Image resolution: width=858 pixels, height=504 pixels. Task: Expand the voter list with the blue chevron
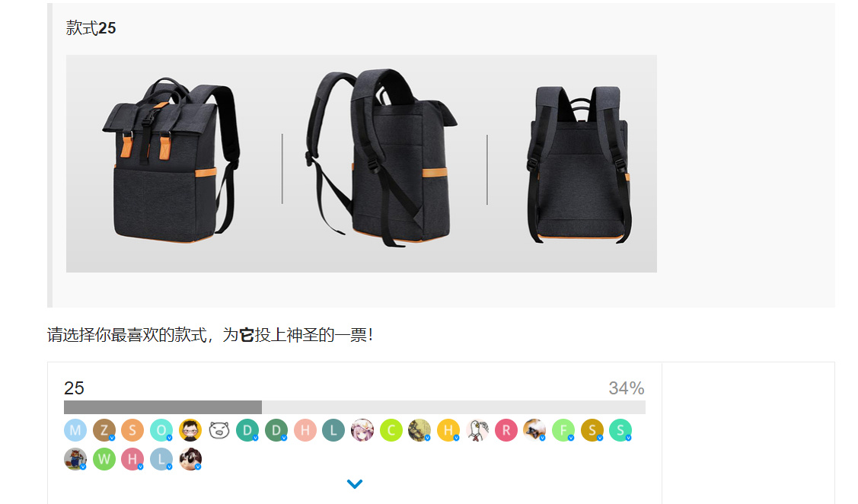pyautogui.click(x=355, y=483)
